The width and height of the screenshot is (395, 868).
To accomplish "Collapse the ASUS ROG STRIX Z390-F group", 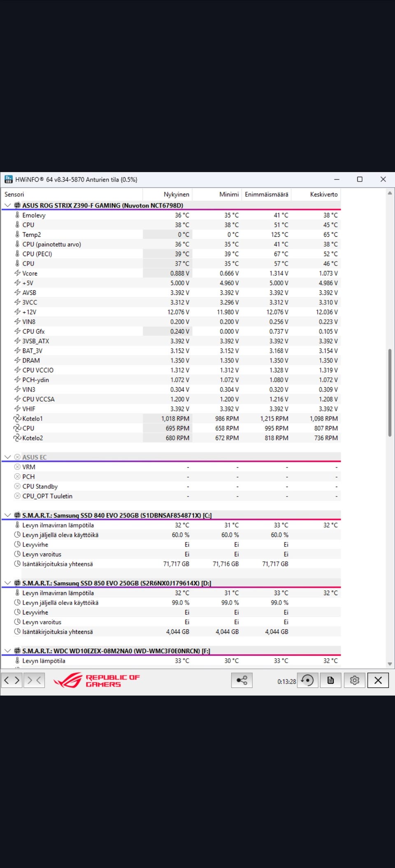I will click(7, 205).
